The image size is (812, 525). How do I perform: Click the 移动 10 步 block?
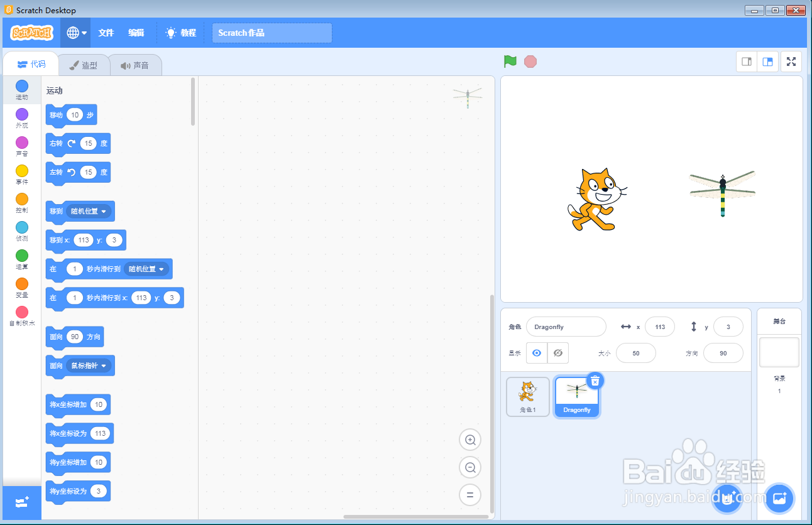coord(71,116)
